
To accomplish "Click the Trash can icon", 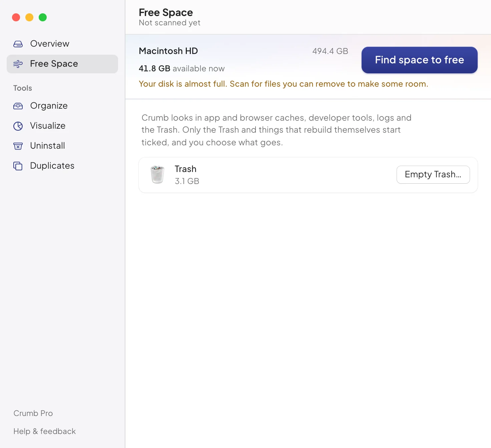I will [157, 175].
